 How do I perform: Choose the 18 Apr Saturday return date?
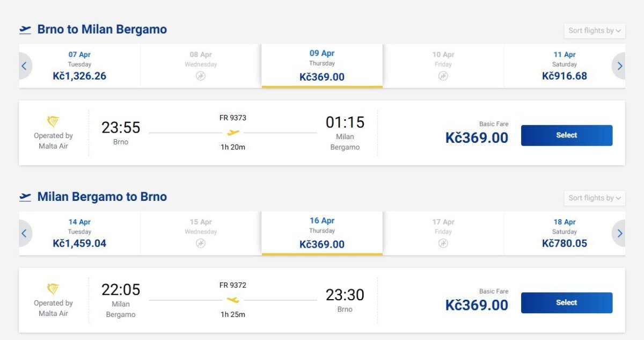click(x=565, y=233)
